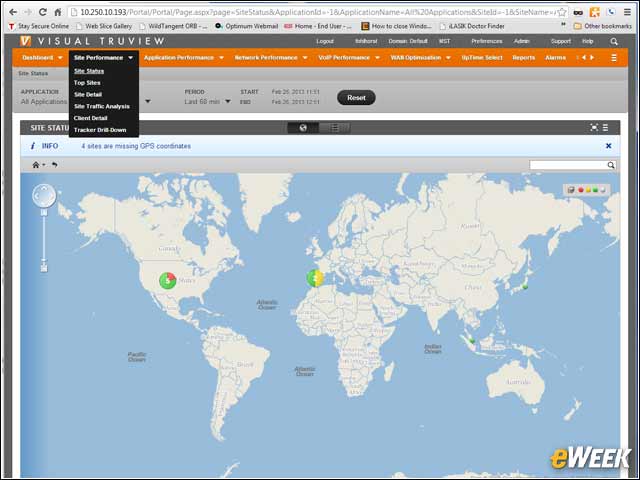Open the Reports menu item

[524, 58]
